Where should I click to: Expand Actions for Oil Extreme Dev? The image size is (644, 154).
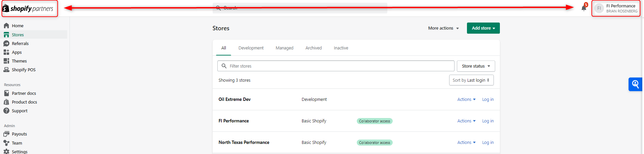[x=466, y=100]
